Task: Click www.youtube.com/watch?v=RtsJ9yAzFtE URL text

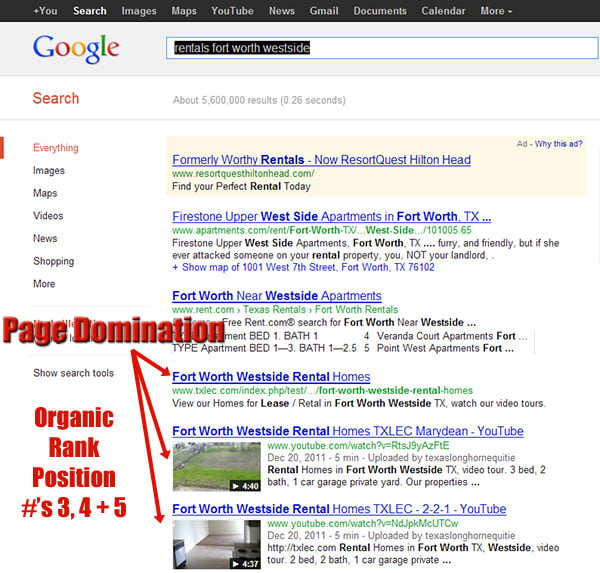Action: coord(358,446)
